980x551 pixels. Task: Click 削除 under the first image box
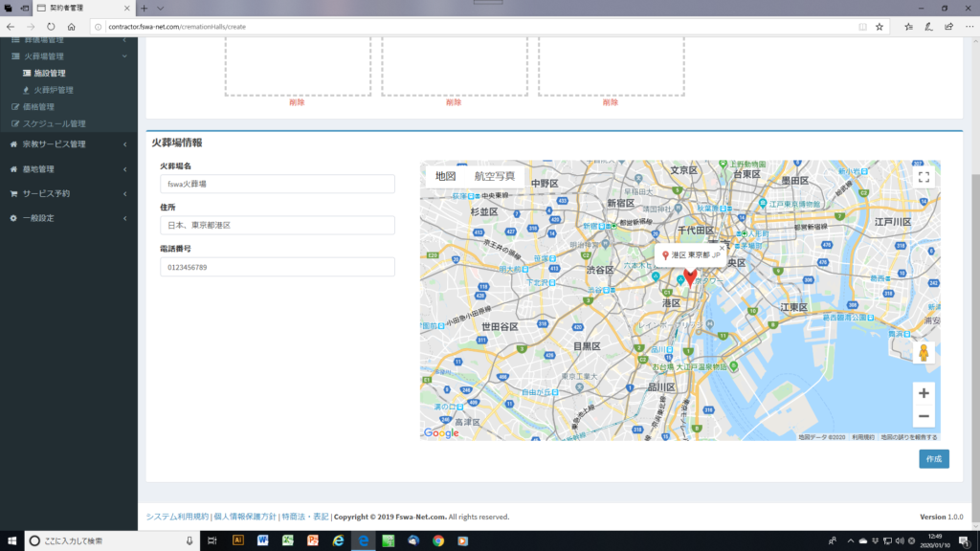(297, 102)
